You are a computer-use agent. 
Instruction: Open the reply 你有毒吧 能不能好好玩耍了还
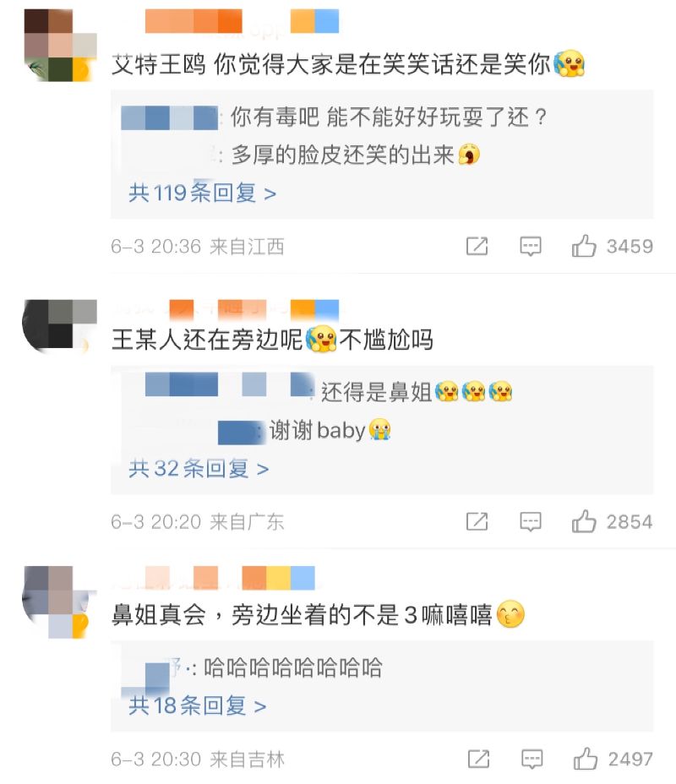point(334,118)
